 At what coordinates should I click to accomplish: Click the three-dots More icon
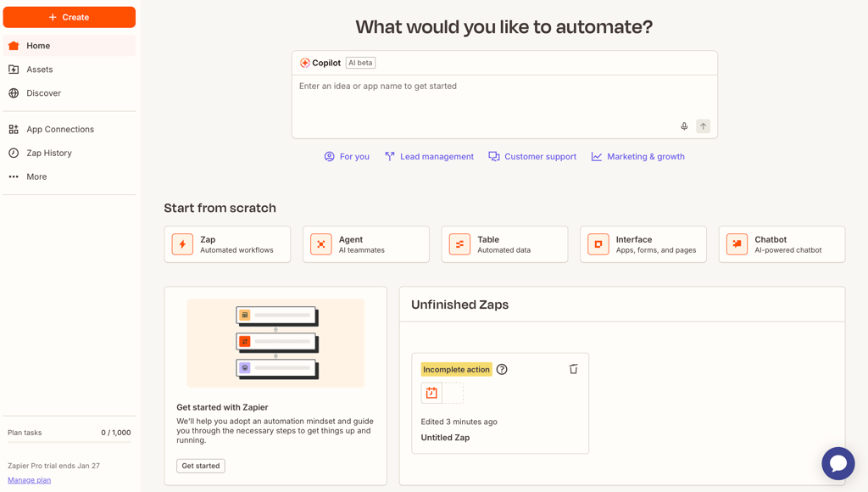pos(14,176)
